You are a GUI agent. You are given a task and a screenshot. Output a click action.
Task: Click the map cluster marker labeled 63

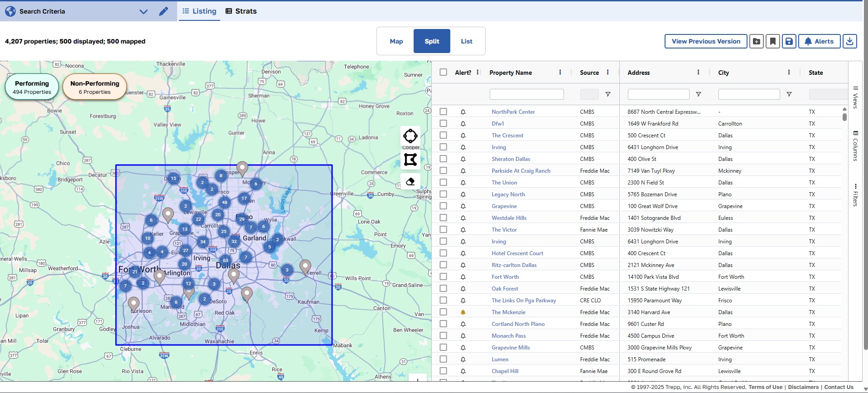226,260
